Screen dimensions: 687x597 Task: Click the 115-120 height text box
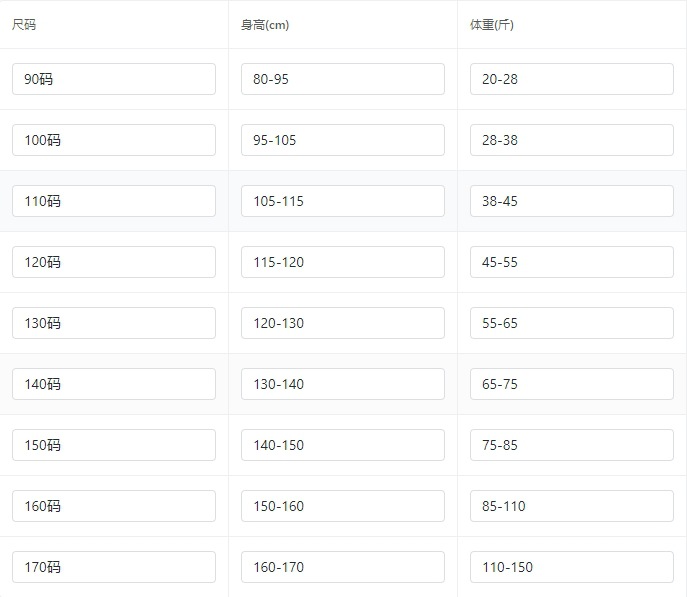(x=343, y=262)
